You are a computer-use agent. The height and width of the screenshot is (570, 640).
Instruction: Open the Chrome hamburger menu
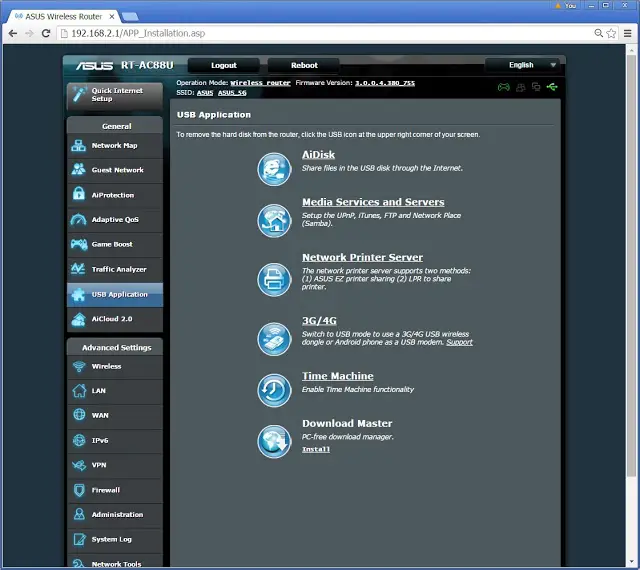(x=628, y=33)
